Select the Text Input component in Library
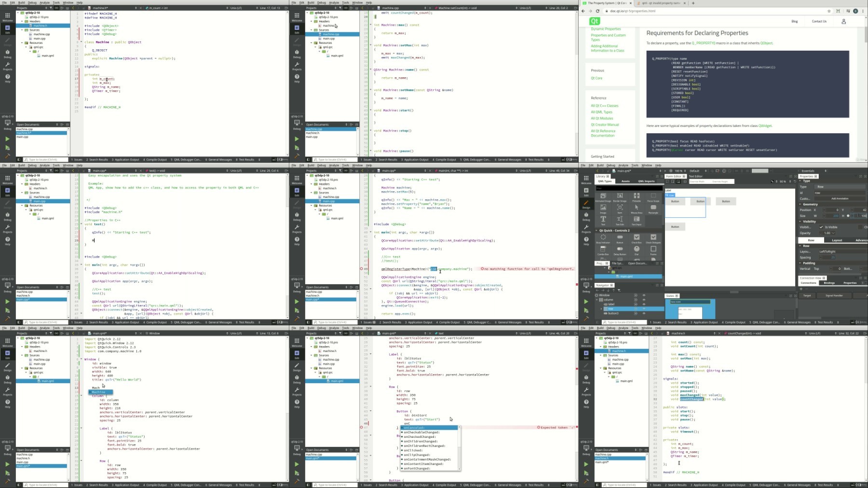868x488 pixels. 637,220
